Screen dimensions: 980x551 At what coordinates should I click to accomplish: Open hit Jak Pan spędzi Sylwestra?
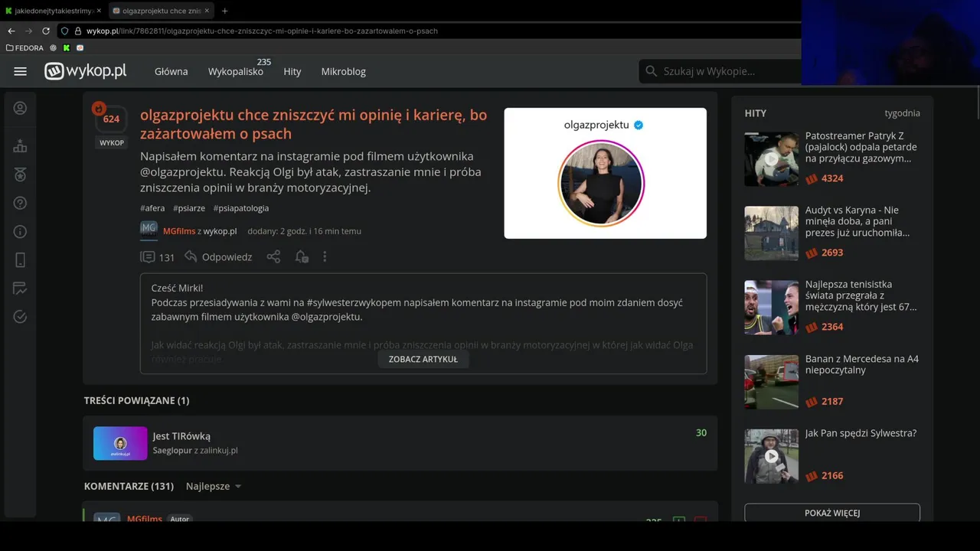point(861,433)
